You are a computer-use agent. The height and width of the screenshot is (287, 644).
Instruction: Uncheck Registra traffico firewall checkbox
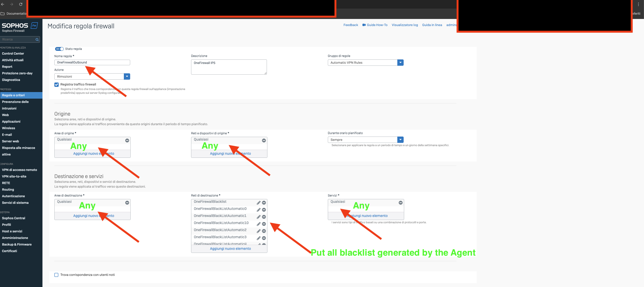[x=57, y=84]
